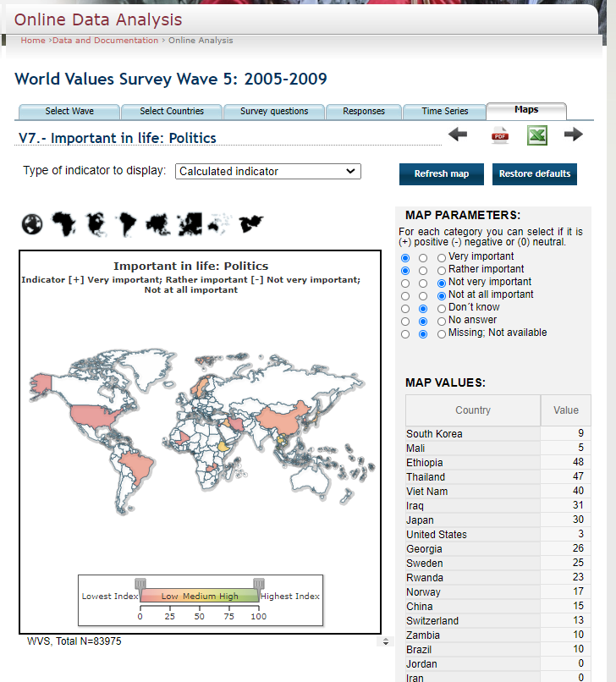Viewport: 616px width, 682px height.
Task: Go to previous question with left arrow
Action: point(458,135)
